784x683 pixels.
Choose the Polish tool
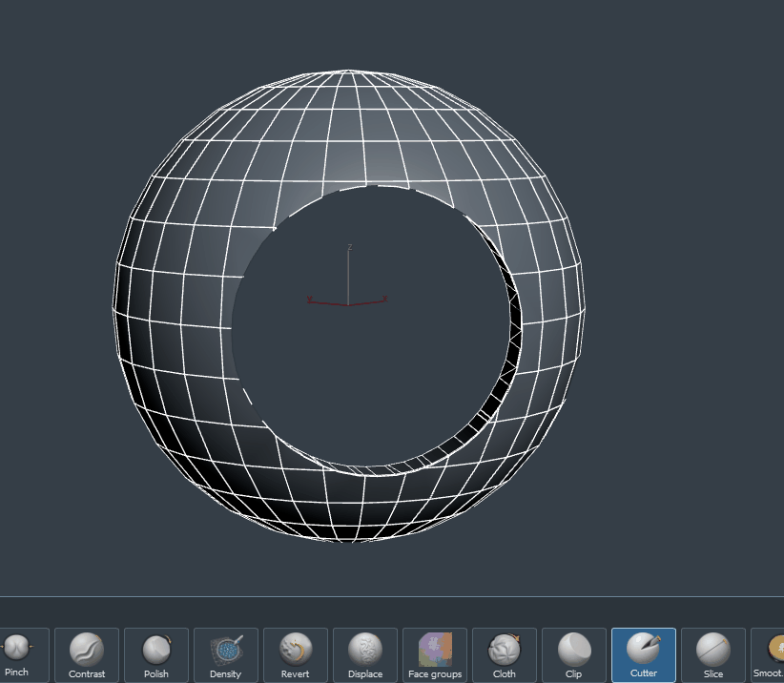pyautogui.click(x=156, y=655)
